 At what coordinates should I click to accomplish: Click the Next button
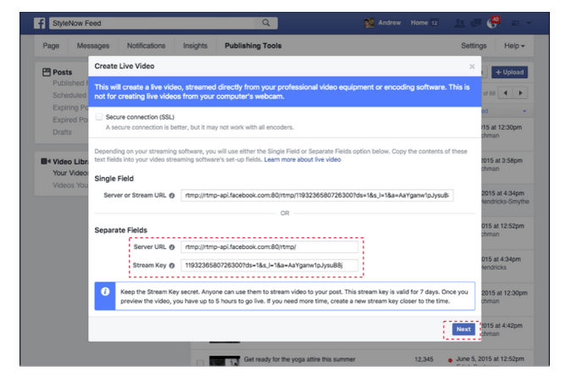pyautogui.click(x=463, y=329)
